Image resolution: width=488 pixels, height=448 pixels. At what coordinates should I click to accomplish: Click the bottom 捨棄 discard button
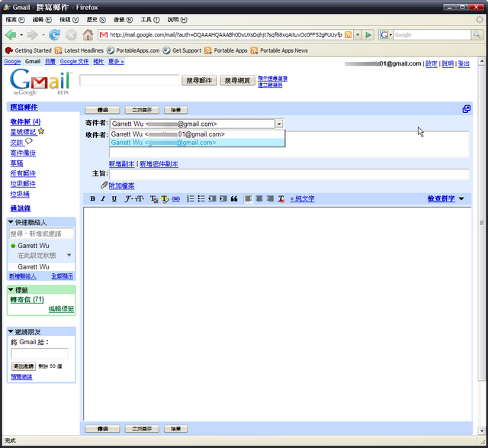click(176, 429)
